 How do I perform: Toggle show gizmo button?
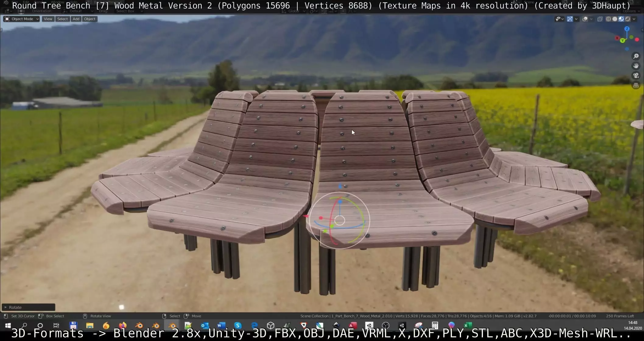[x=570, y=19]
